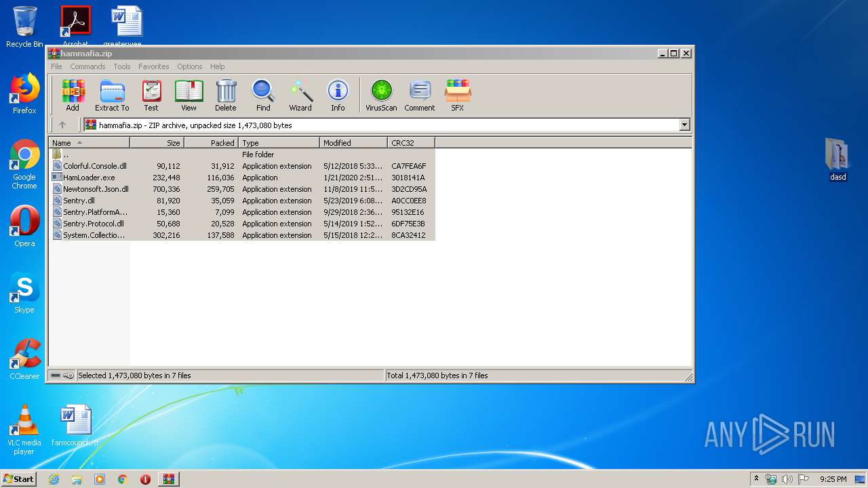Open Google Chrome desktop shortcut
The height and width of the screenshot is (488, 868).
[24, 165]
